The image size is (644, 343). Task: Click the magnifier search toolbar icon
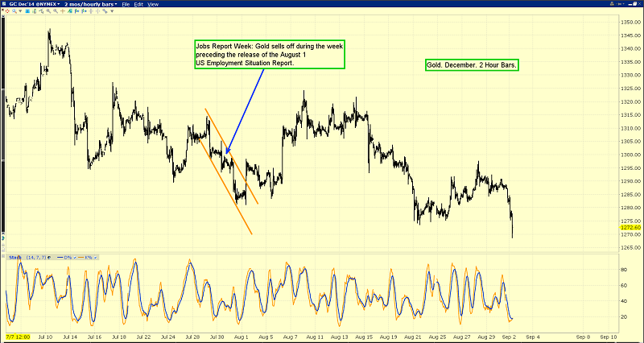[x=14, y=11]
